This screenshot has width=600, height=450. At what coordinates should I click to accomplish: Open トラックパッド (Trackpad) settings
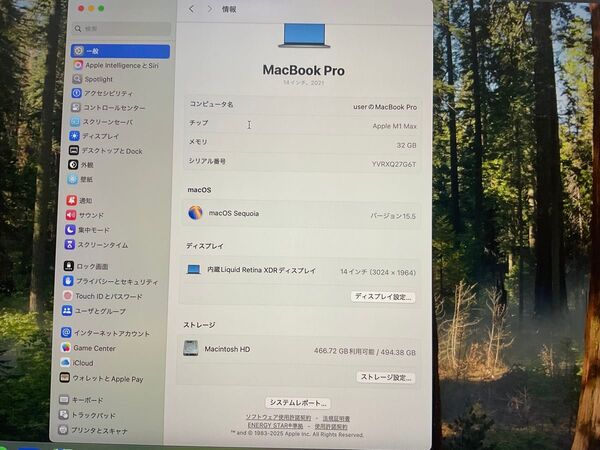coord(87,415)
